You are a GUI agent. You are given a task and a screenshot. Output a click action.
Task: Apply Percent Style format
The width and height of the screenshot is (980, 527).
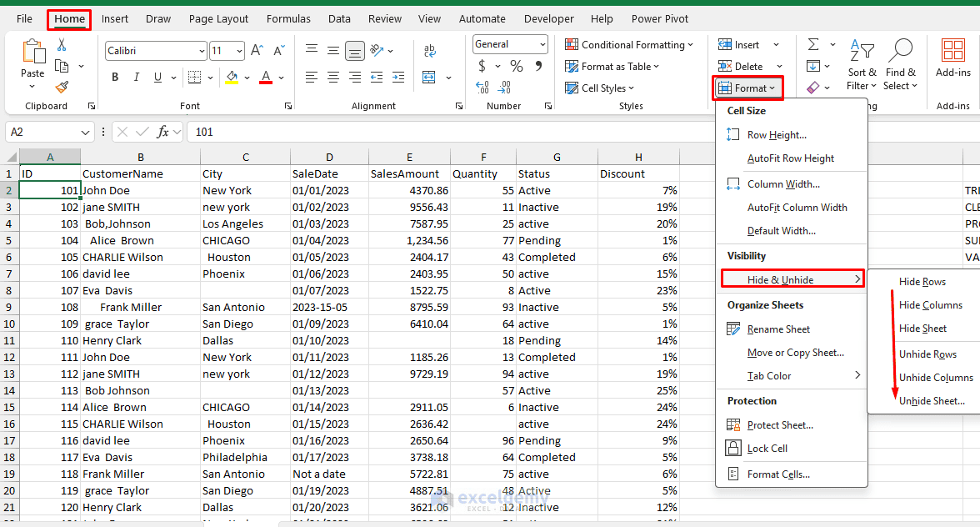[517, 66]
